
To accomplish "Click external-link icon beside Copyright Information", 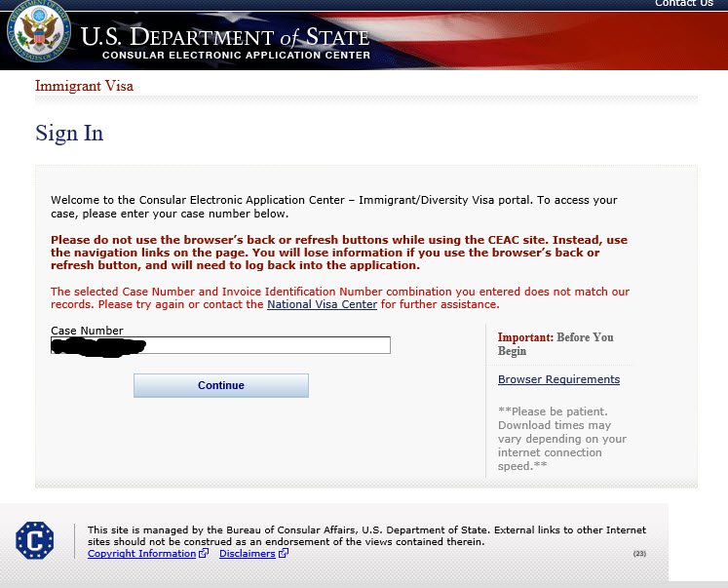I will [x=204, y=554].
